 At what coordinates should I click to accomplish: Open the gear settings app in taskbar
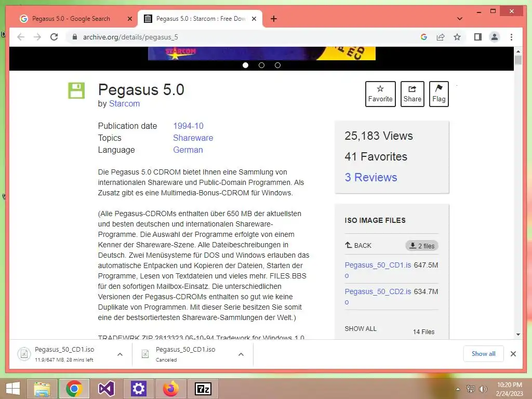pos(138,389)
